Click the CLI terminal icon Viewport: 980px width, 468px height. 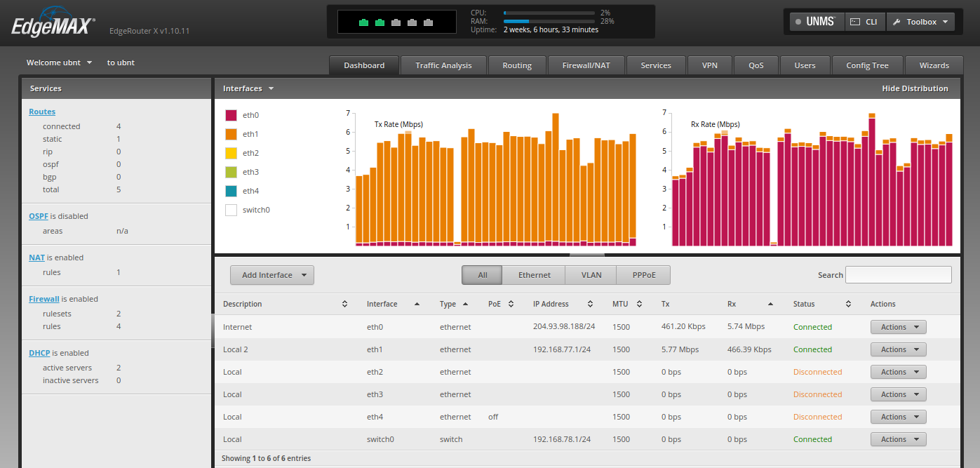point(854,22)
